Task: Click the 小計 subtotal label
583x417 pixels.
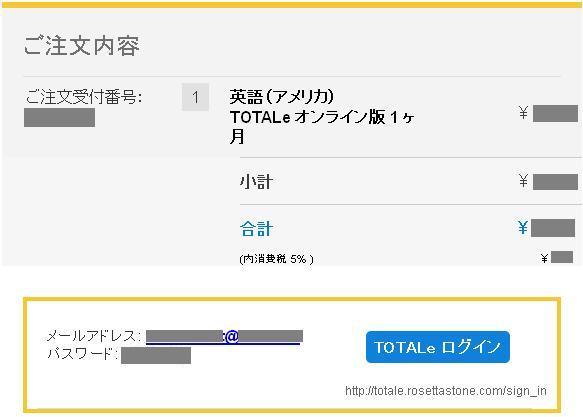Action: [x=256, y=182]
